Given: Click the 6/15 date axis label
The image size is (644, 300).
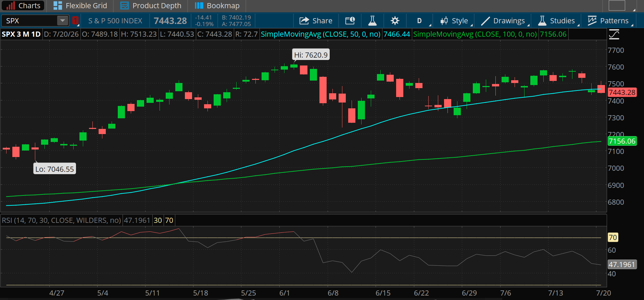Looking at the screenshot, I should (x=383, y=293).
